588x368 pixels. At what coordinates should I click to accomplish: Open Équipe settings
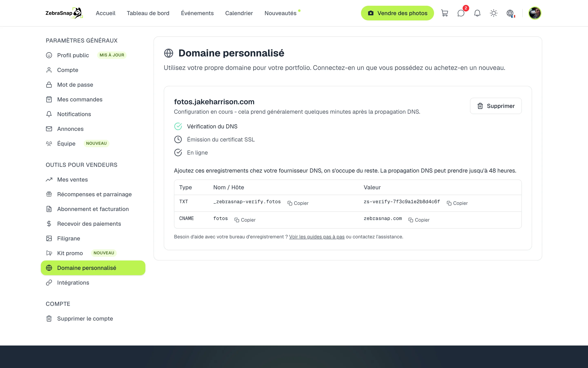click(x=93, y=144)
